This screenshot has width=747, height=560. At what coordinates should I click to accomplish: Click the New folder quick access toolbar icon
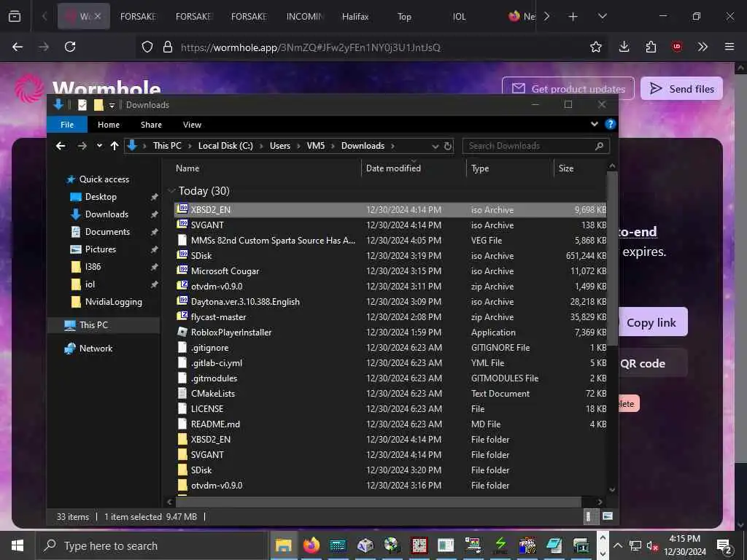point(98,105)
